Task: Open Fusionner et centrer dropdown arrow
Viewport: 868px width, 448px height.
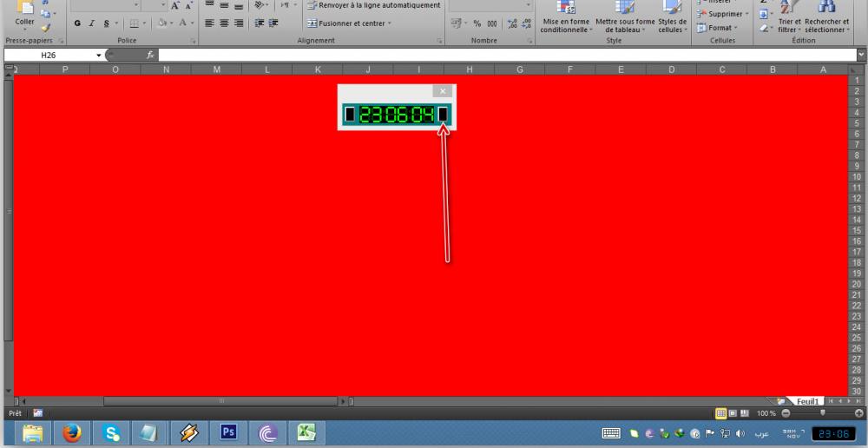Action: point(389,23)
